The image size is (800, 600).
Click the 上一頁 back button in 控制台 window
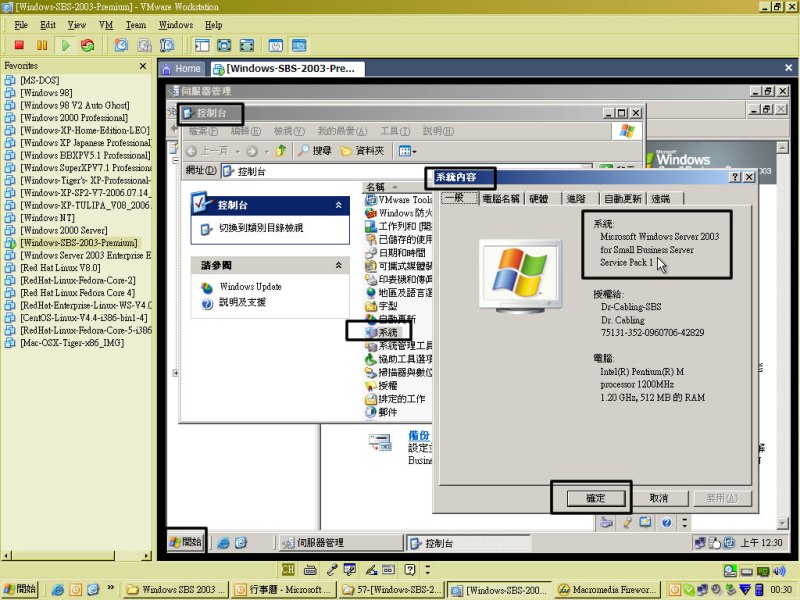click(x=207, y=151)
